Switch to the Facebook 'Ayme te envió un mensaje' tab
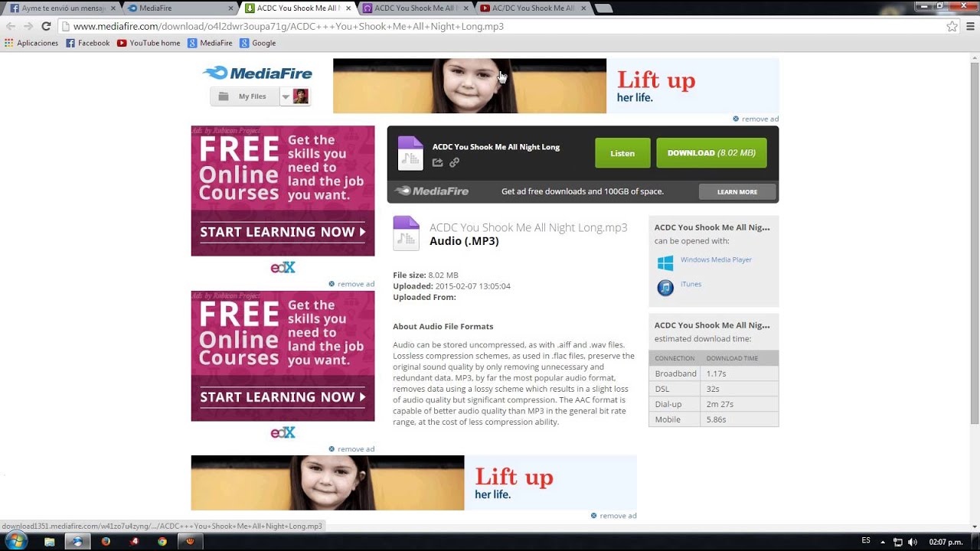This screenshot has width=980, height=551. click(64, 8)
